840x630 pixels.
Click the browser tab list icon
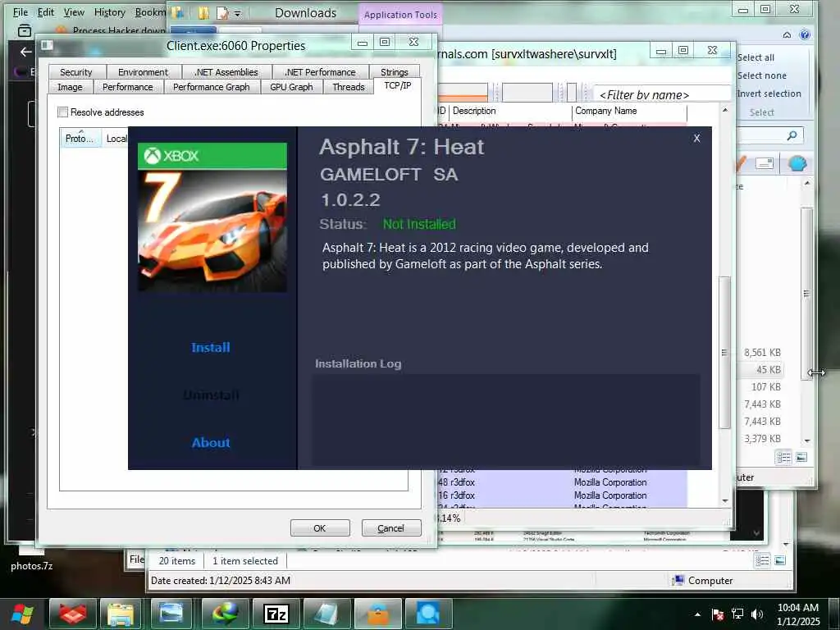25,30
